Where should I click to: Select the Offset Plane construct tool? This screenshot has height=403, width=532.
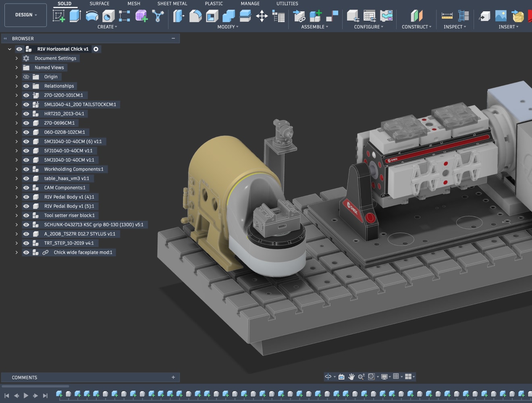pos(417,16)
